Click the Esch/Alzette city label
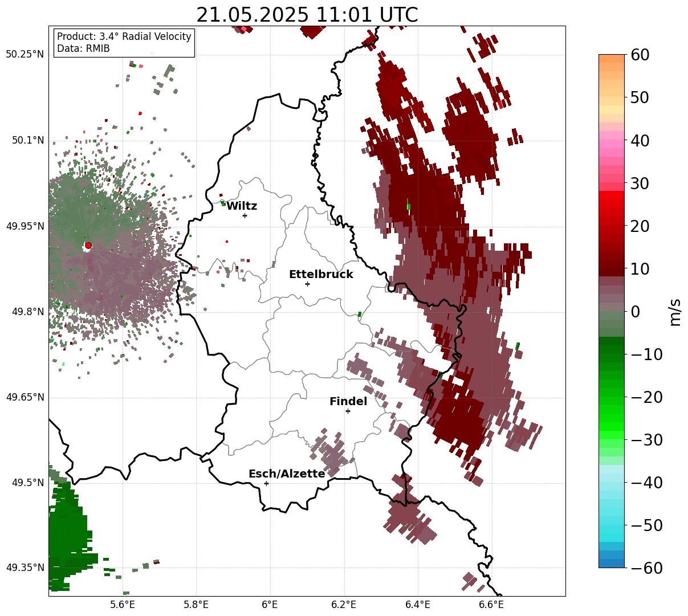 (287, 474)
